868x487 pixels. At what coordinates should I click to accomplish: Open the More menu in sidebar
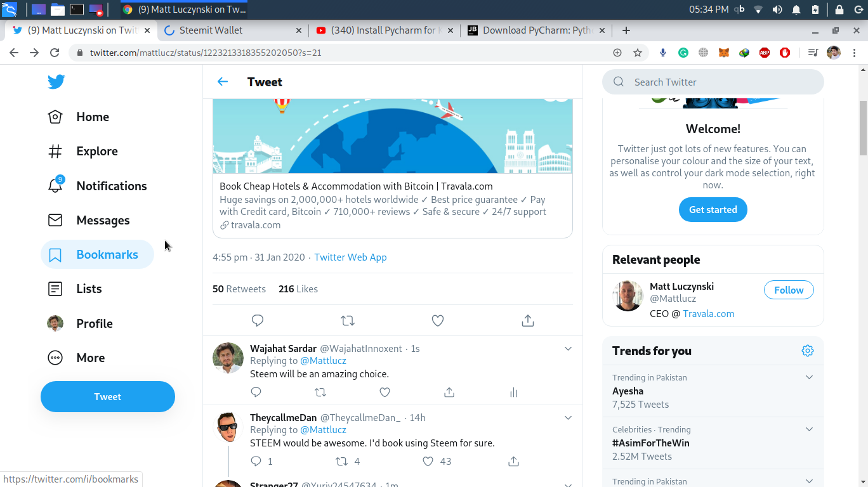pos(76,358)
